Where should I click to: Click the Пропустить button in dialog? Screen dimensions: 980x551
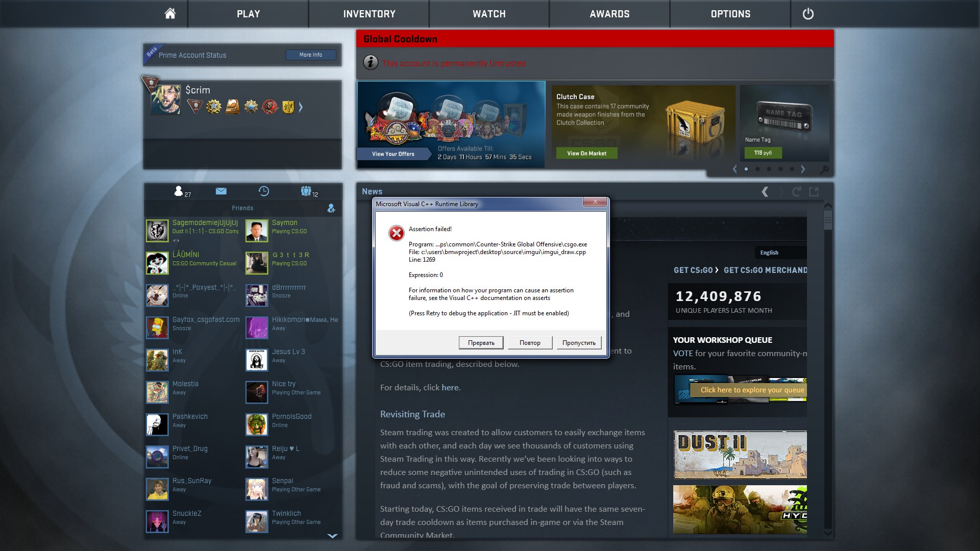point(579,342)
